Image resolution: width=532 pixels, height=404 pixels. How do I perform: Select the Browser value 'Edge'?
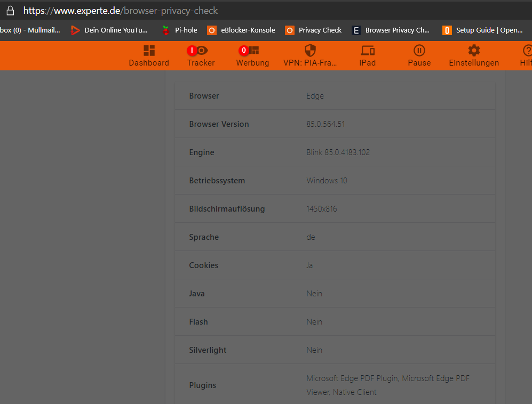[x=315, y=96]
